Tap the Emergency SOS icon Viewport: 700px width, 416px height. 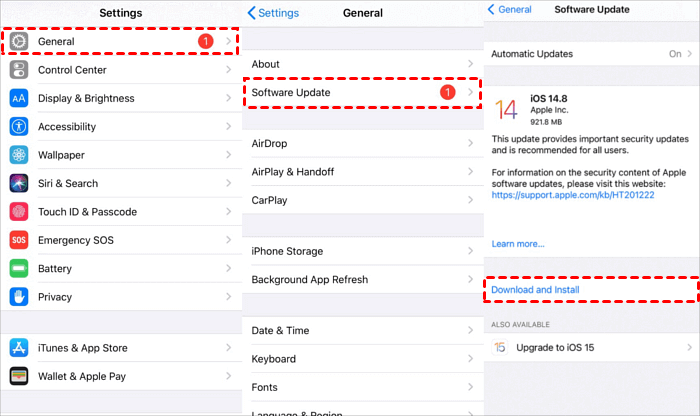(19, 240)
